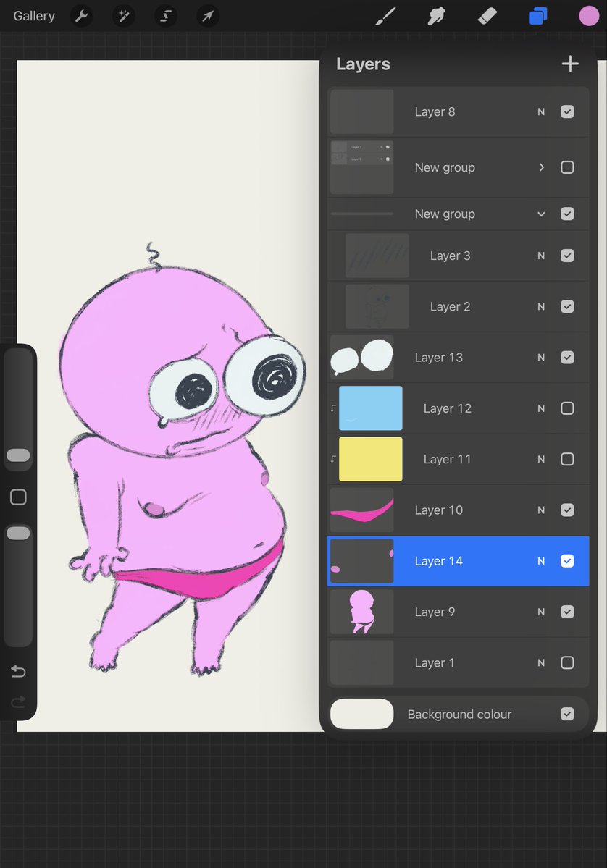
Task: Activate the Transform arrow tool
Action: point(208,16)
